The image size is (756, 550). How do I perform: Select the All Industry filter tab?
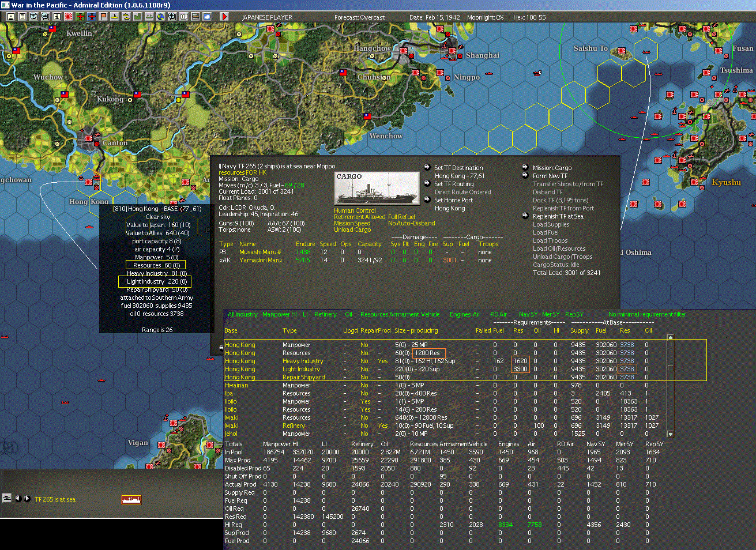(243, 314)
